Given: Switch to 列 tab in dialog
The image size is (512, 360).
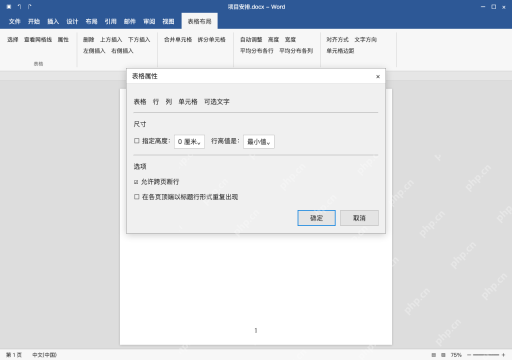Looking at the screenshot, I should [x=169, y=102].
